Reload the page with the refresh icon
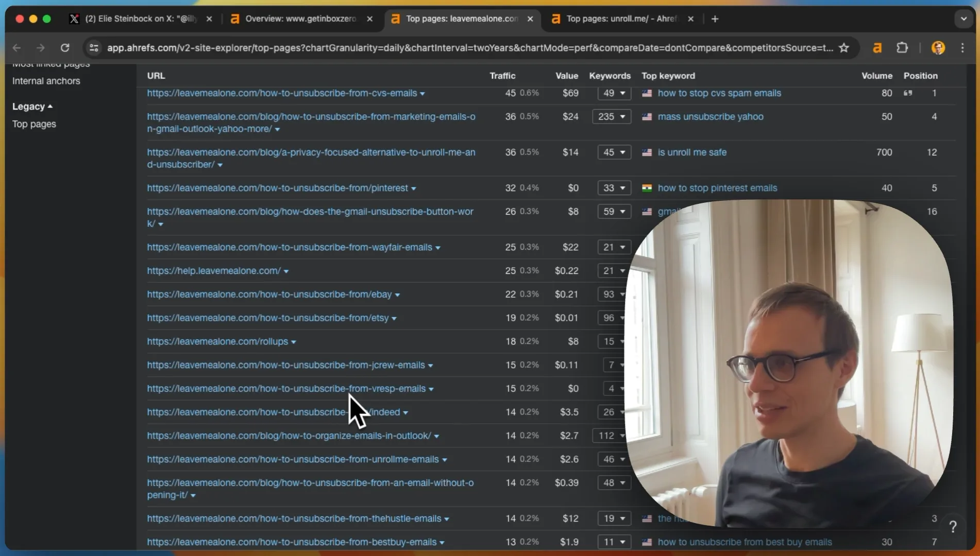This screenshot has width=980, height=556. (x=65, y=48)
